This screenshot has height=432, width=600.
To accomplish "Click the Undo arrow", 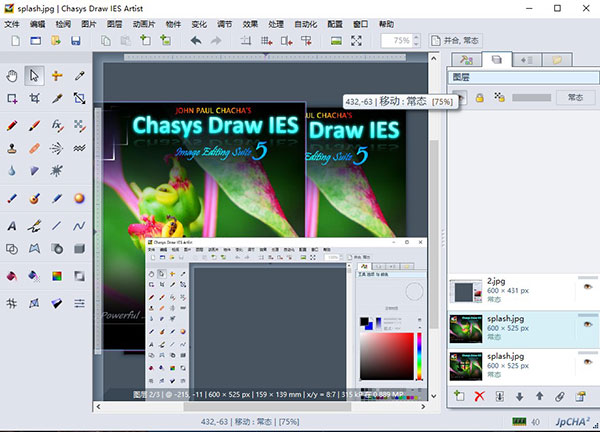I will click(196, 41).
